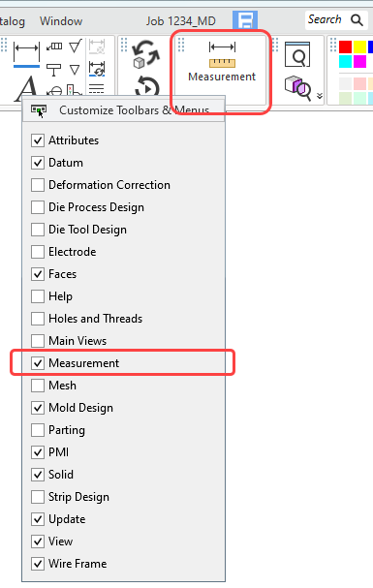Pick the red color swatch
The image size is (373, 588).
coord(345,47)
